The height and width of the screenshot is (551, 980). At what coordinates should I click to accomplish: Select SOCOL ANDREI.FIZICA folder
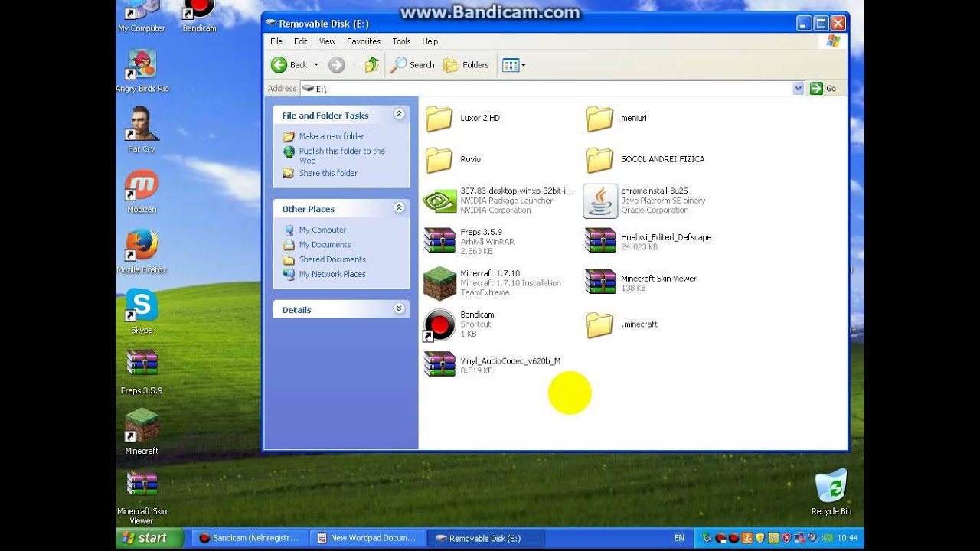[x=645, y=160]
